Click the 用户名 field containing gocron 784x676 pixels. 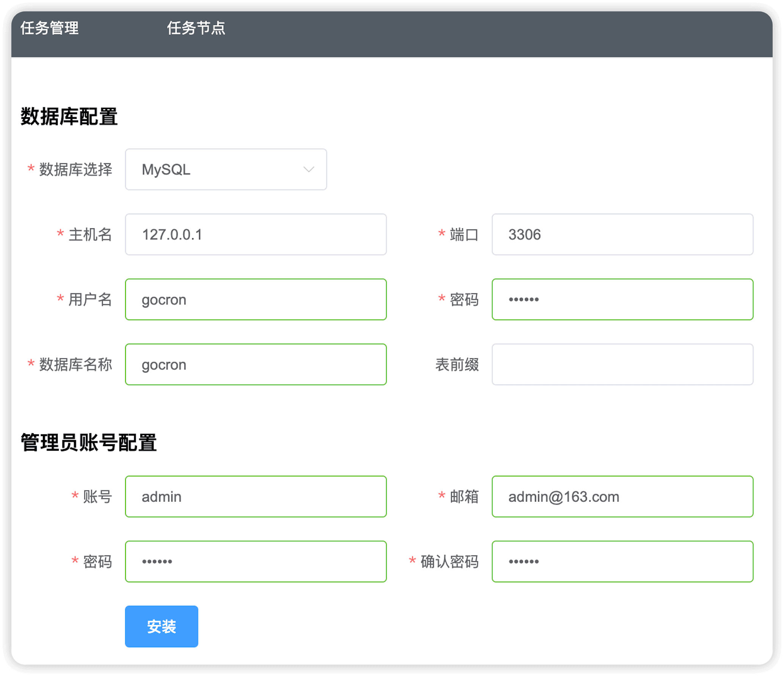tap(256, 299)
